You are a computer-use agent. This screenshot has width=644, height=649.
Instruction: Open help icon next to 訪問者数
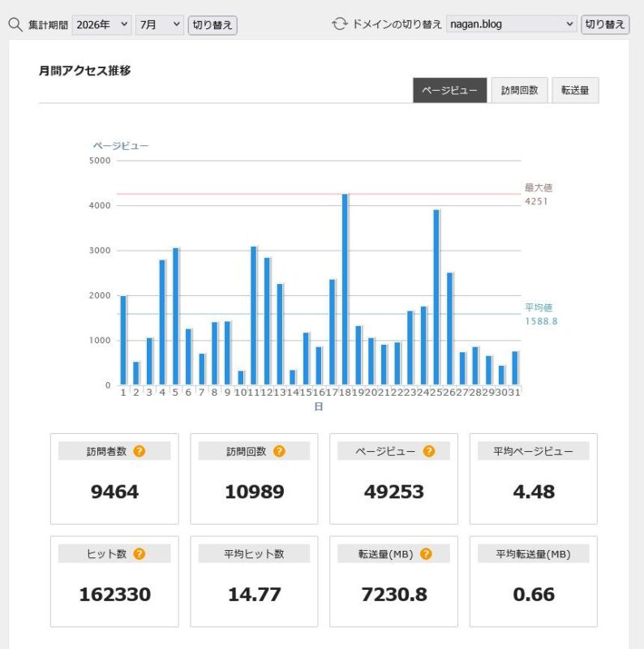tap(139, 451)
